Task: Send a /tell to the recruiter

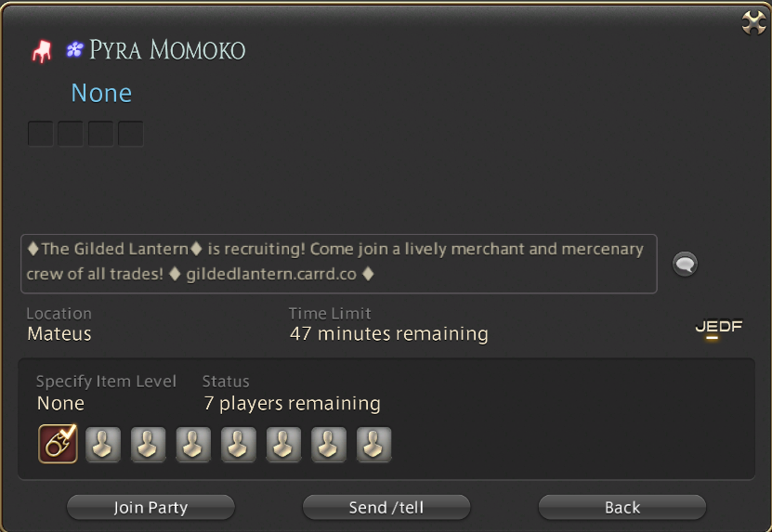Action: [386, 507]
